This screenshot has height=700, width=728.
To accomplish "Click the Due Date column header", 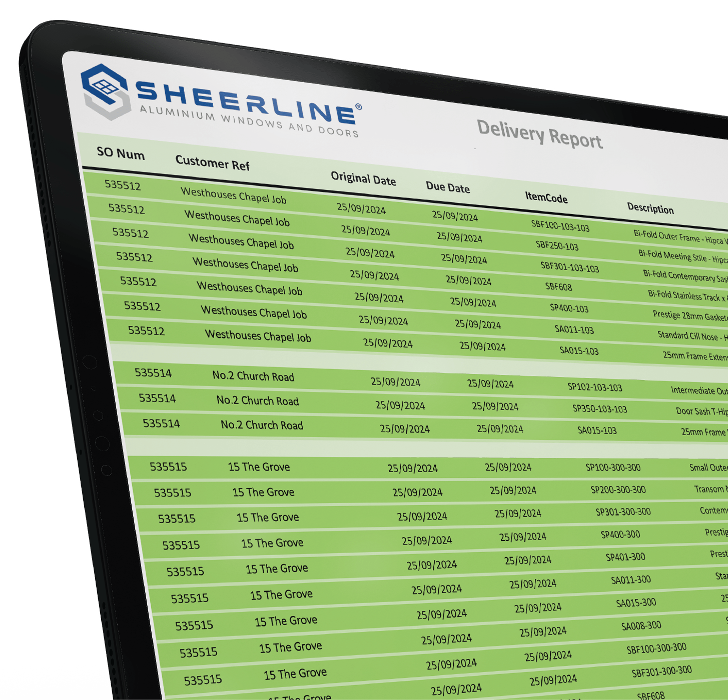I will click(x=448, y=187).
